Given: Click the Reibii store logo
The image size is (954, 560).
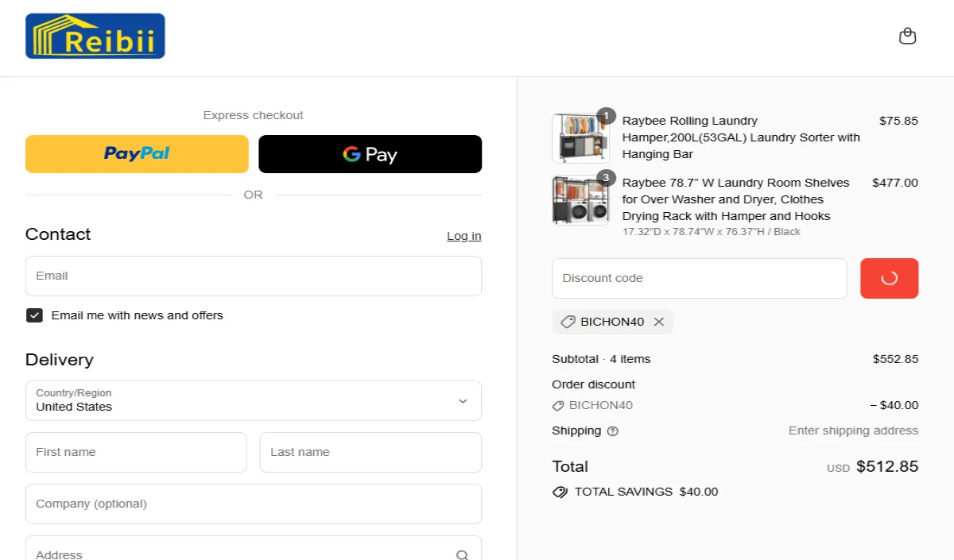Looking at the screenshot, I should [x=95, y=37].
